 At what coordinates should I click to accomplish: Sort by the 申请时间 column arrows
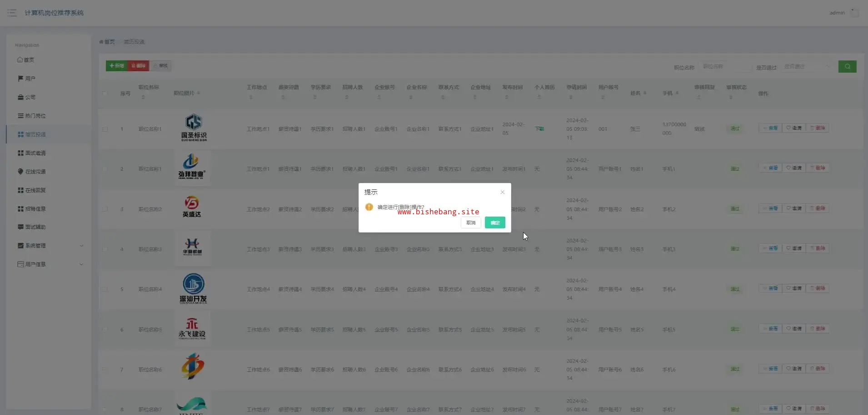(571, 97)
